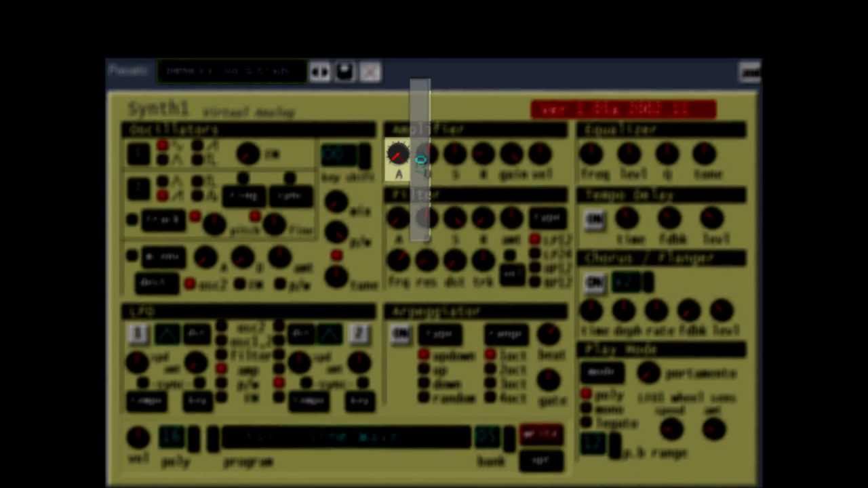868x488 pixels.
Task: Toggle the Tempo Delay ON button
Action: pyautogui.click(x=595, y=220)
